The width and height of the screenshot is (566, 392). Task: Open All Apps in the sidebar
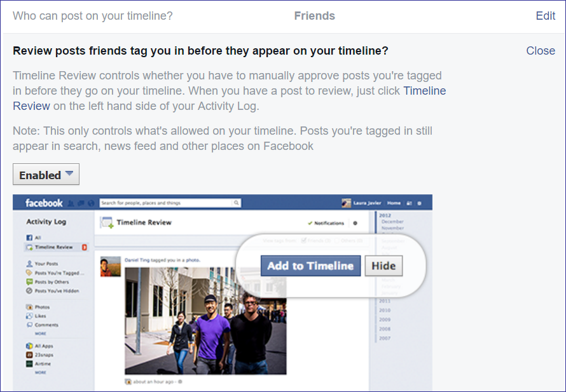coord(43,346)
